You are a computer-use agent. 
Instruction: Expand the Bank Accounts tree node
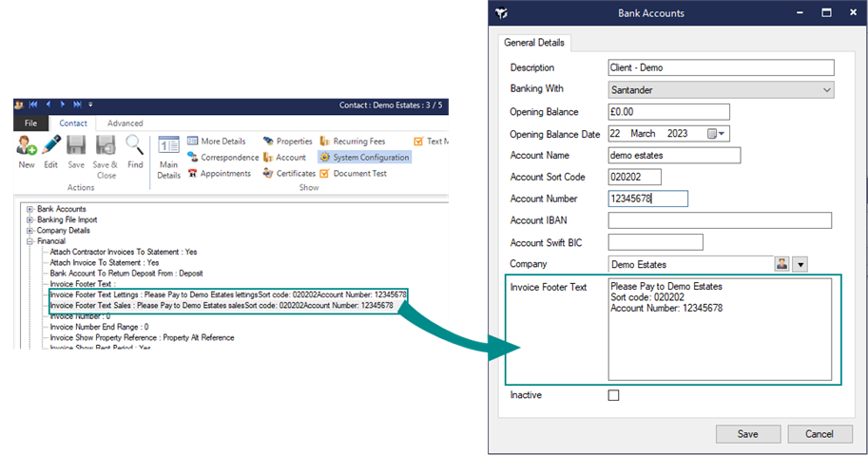30,209
